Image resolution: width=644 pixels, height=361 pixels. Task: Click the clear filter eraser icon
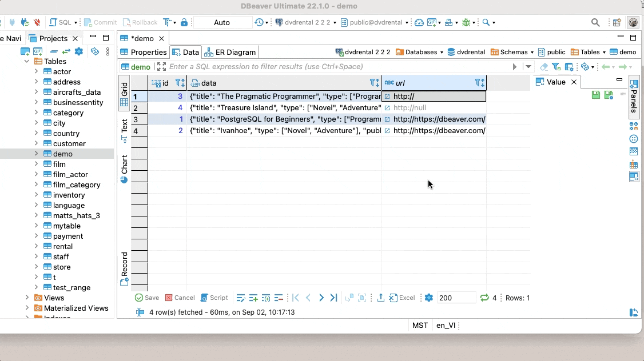(544, 66)
